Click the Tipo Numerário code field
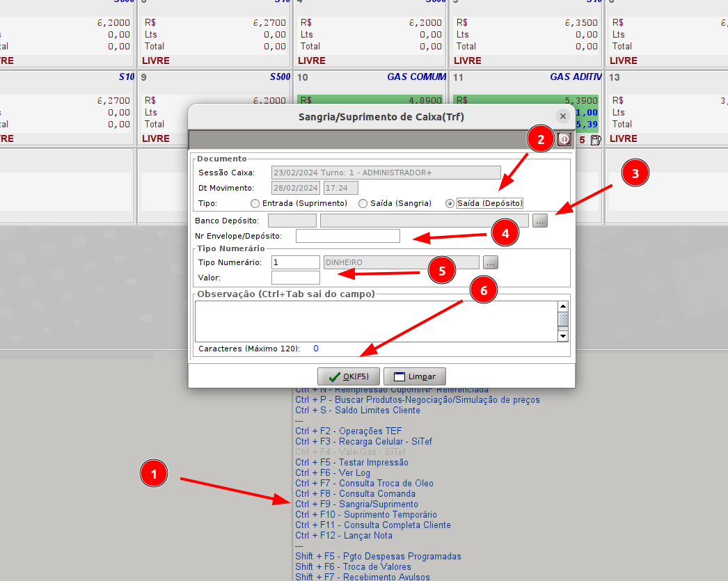 (295, 262)
